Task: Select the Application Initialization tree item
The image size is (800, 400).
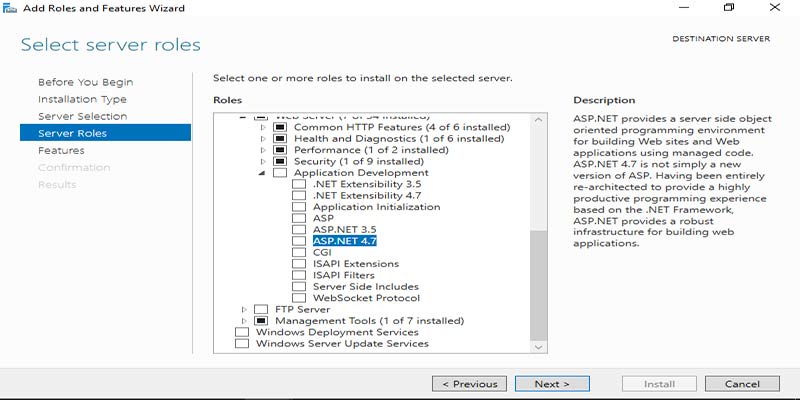Action: (x=376, y=207)
